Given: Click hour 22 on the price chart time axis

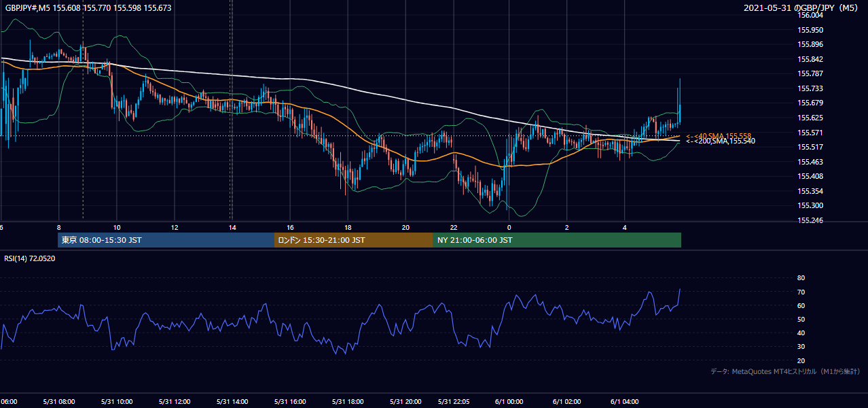Looking at the screenshot, I should click(x=454, y=227).
